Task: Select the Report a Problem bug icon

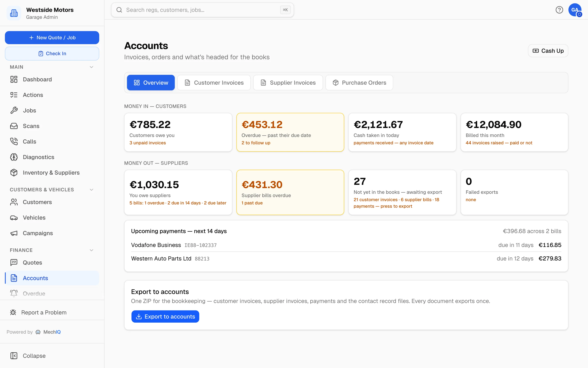Action: [x=13, y=312]
